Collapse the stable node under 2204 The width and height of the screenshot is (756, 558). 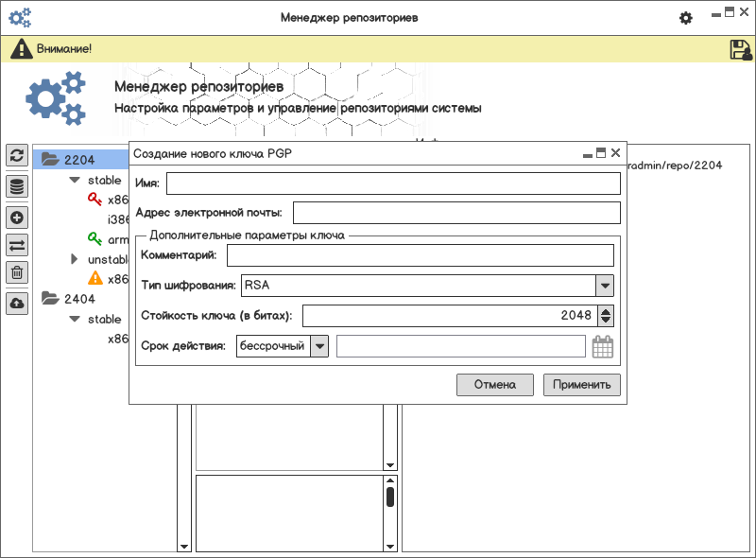pyautogui.click(x=75, y=180)
